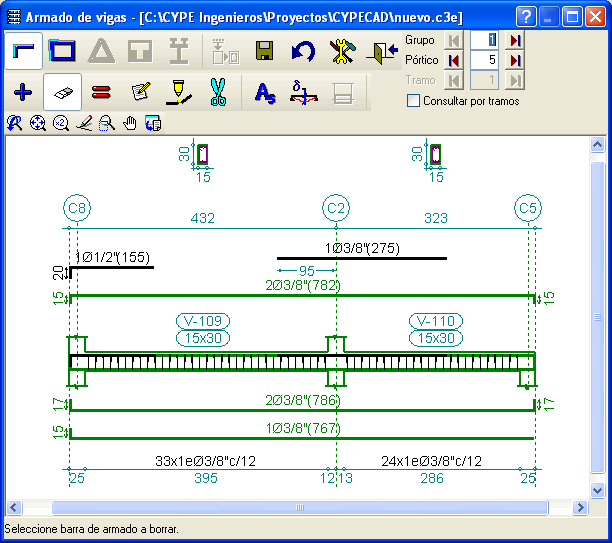Go to last Grupo button
Image resolution: width=612 pixels, height=543 pixels.
[x=515, y=40]
